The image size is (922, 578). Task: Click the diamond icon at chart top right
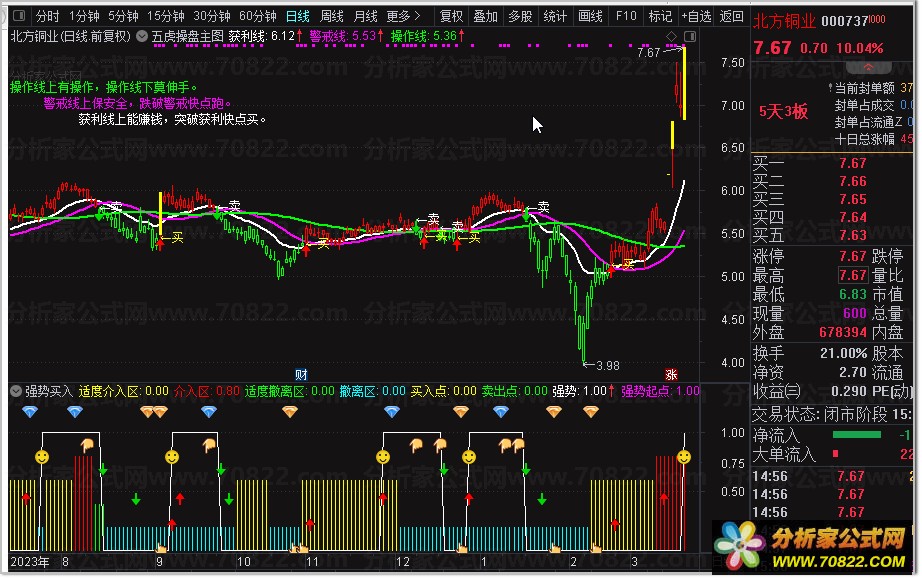[x=672, y=36]
